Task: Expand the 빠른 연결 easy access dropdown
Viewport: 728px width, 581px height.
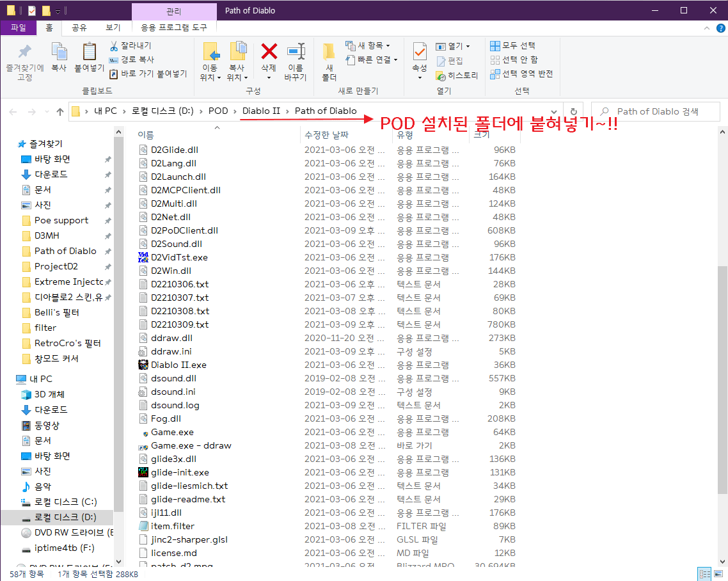Action: point(395,60)
